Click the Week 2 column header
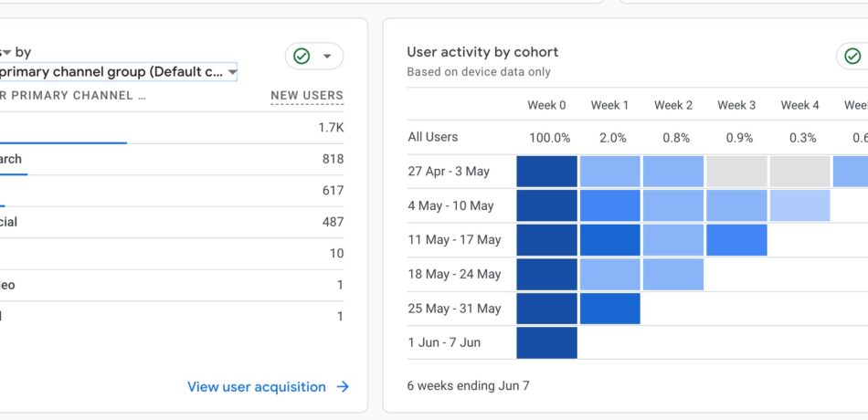 [672, 105]
